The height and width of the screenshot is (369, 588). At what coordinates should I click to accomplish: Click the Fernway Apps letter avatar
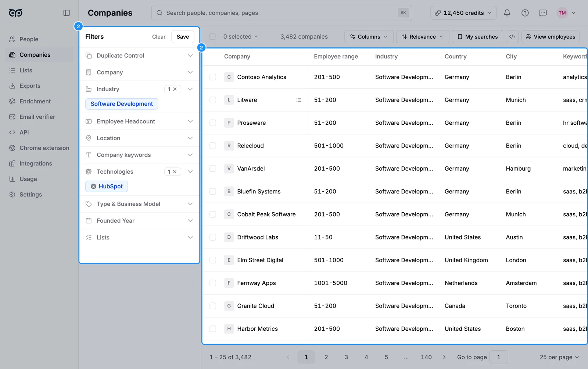[x=229, y=283]
